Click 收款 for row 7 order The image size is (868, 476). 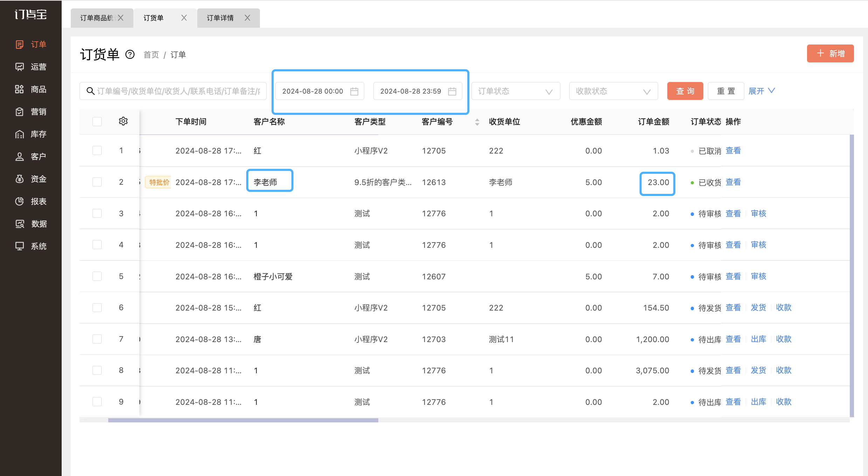tap(784, 339)
